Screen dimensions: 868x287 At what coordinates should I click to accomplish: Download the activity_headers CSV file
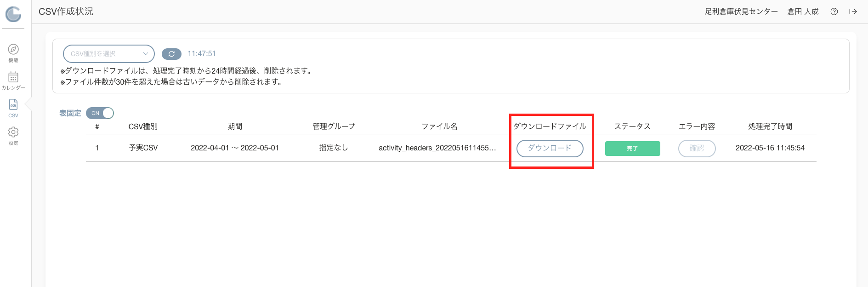[550, 148]
